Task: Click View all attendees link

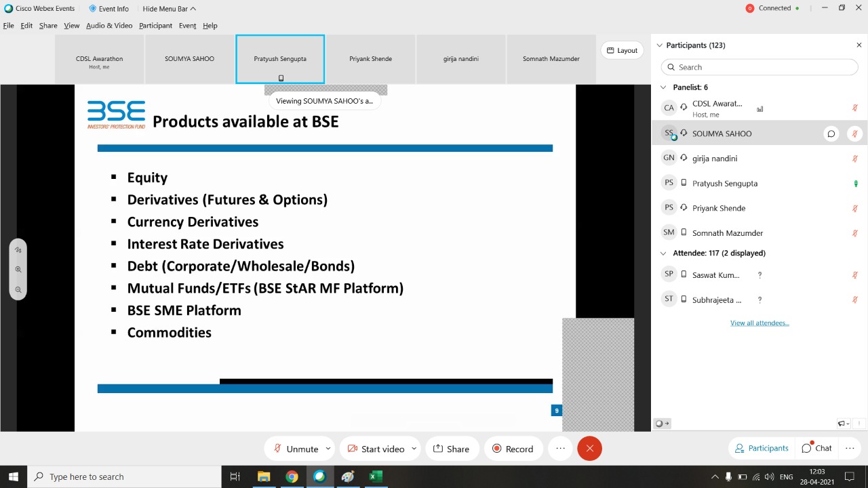Action: (759, 323)
